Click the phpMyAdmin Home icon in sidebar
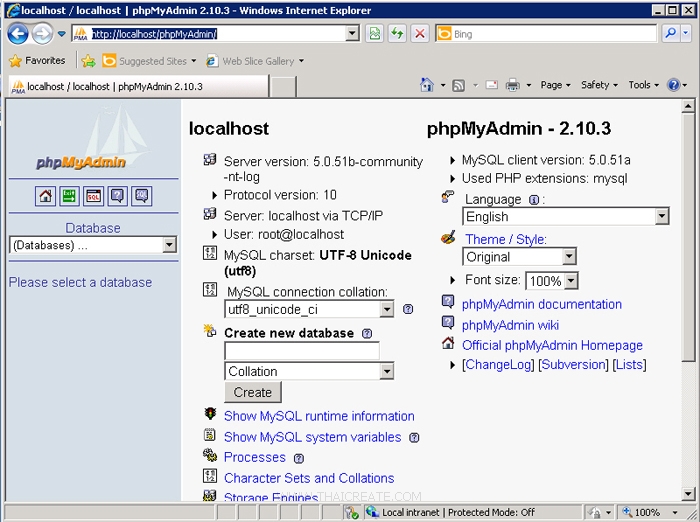Screen dimensions: 700x522 pyautogui.click(x=45, y=196)
